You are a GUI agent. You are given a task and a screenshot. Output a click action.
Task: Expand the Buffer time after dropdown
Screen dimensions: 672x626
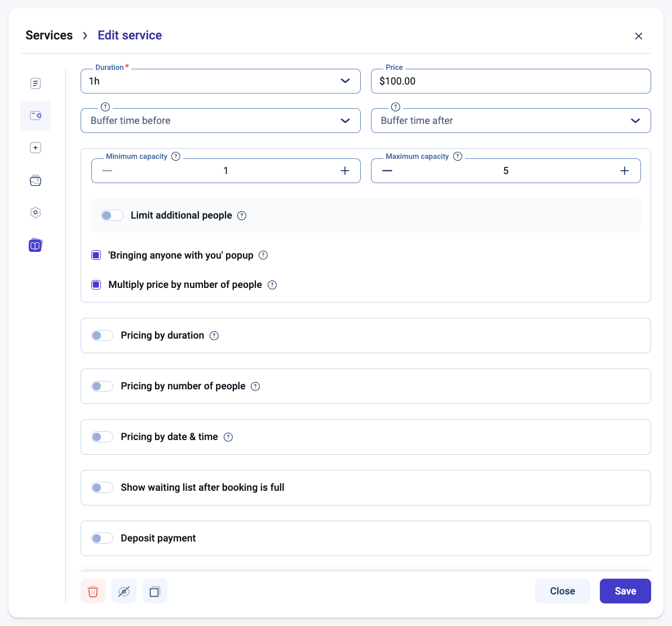pos(510,121)
